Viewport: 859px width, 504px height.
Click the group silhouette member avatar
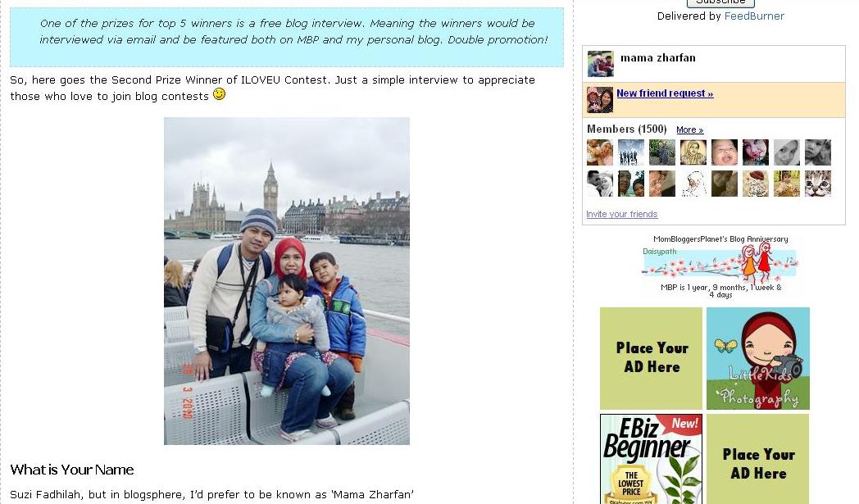pyautogui.click(x=630, y=152)
